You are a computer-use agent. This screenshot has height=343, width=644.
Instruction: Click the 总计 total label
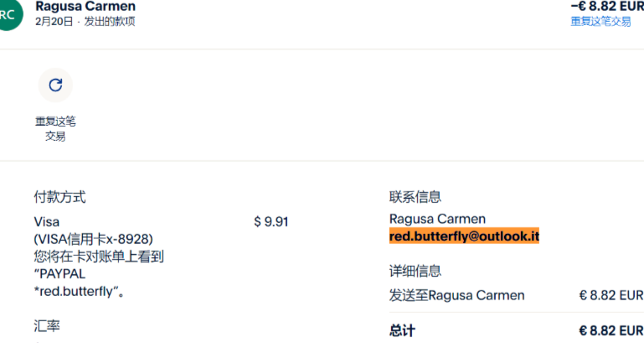402,330
